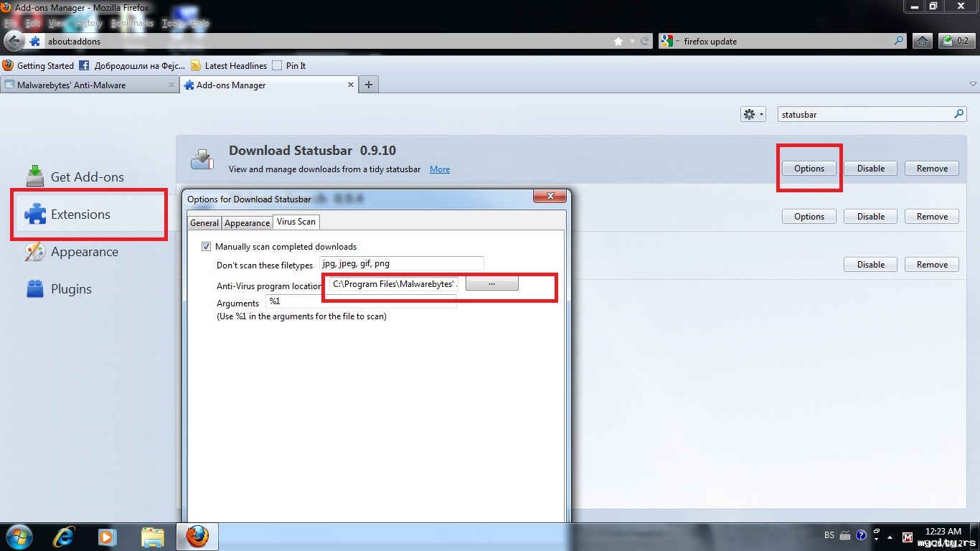Go to the Firefox home page button

(x=923, y=41)
